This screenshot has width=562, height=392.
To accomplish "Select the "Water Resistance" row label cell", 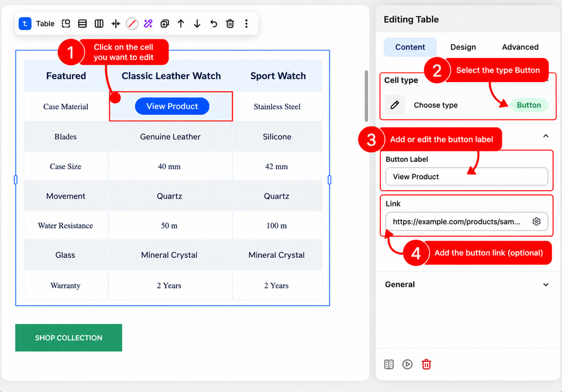I will (x=65, y=225).
